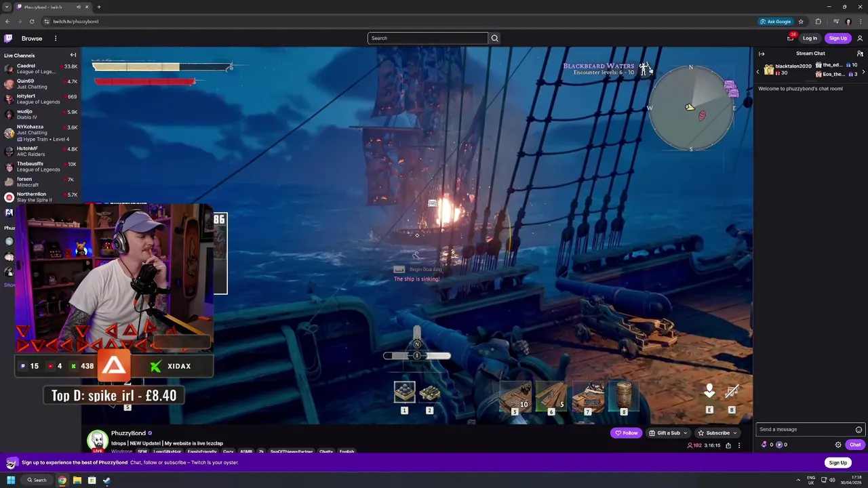The height and width of the screenshot is (488, 868).
Task: Open PhuzzyBond channel avatar
Action: [97, 440]
